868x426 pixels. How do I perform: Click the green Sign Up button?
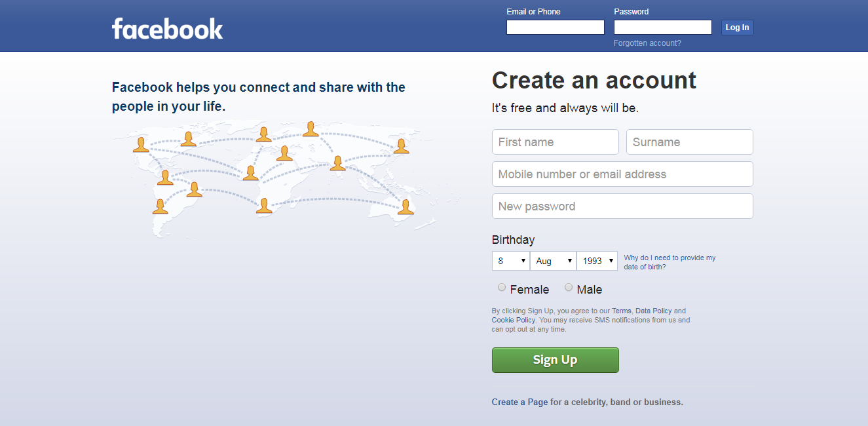tap(555, 360)
